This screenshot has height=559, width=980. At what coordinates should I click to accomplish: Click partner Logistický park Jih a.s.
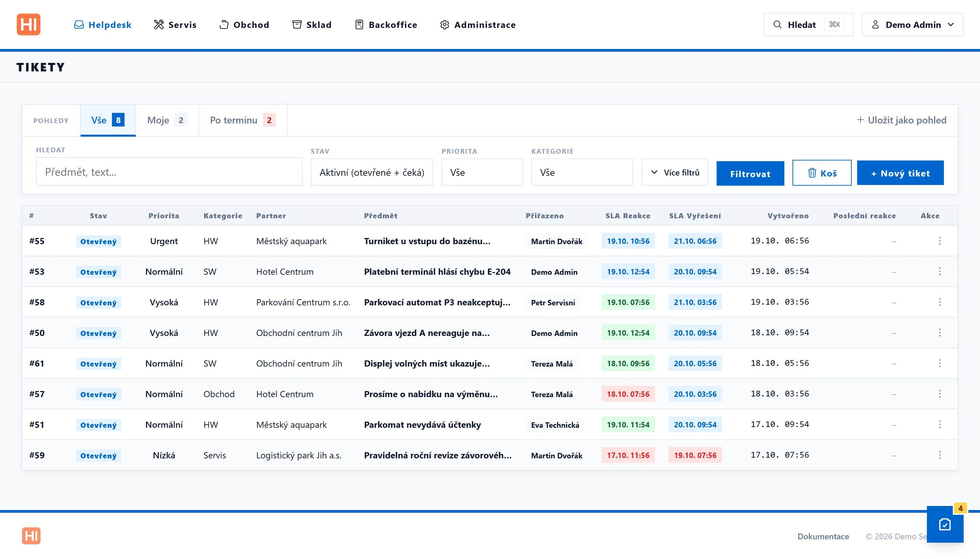[298, 455]
